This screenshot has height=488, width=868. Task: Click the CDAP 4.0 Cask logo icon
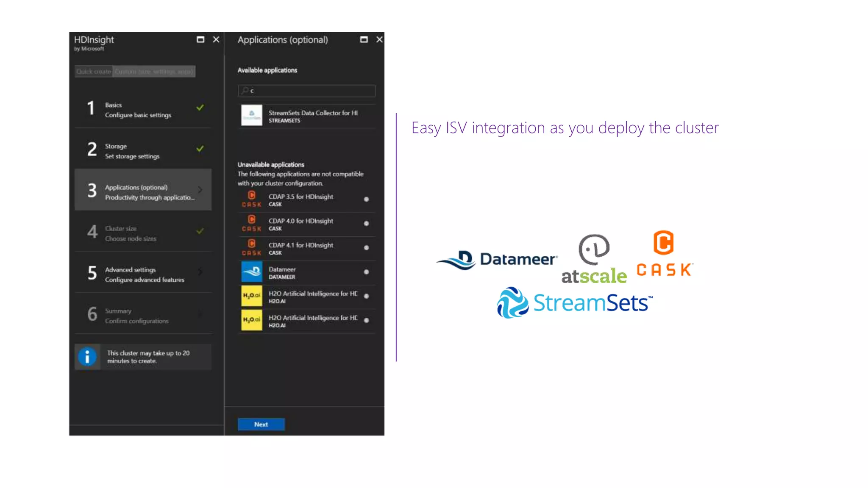click(252, 223)
